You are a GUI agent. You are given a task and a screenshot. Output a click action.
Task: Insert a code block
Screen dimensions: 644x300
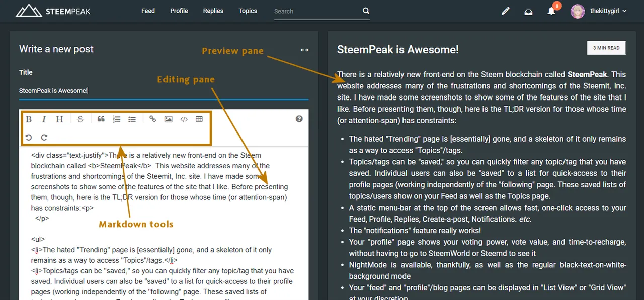point(184,119)
